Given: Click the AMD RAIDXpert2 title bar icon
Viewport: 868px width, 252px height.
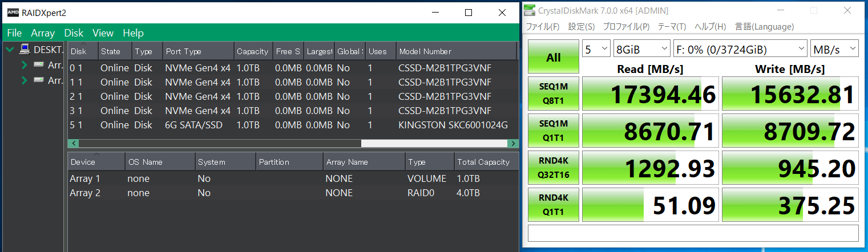Looking at the screenshot, I should pyautogui.click(x=12, y=12).
